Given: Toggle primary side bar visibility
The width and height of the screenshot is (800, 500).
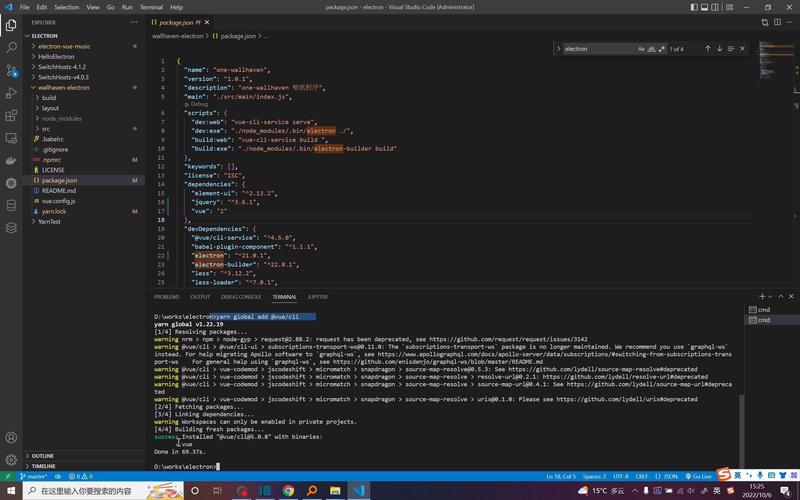Looking at the screenshot, I should click(694, 7).
